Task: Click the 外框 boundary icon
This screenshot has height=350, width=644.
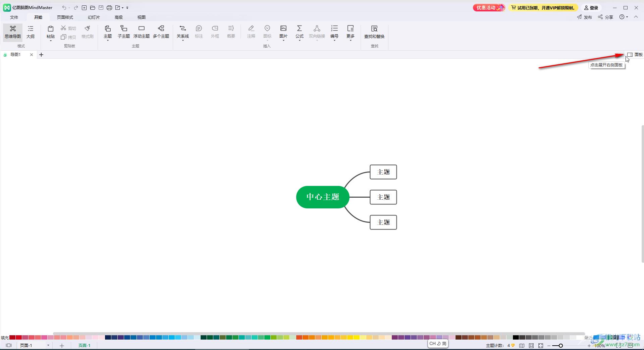Action: pyautogui.click(x=215, y=29)
